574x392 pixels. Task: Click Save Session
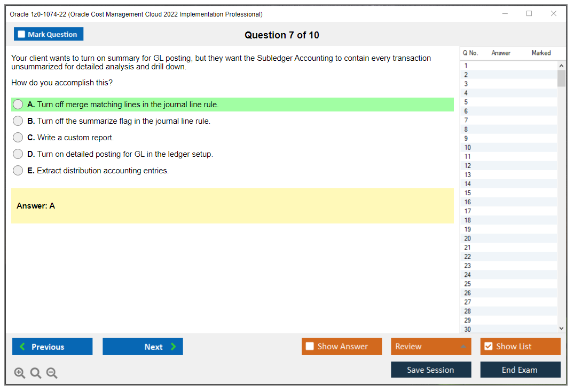pyautogui.click(x=431, y=369)
